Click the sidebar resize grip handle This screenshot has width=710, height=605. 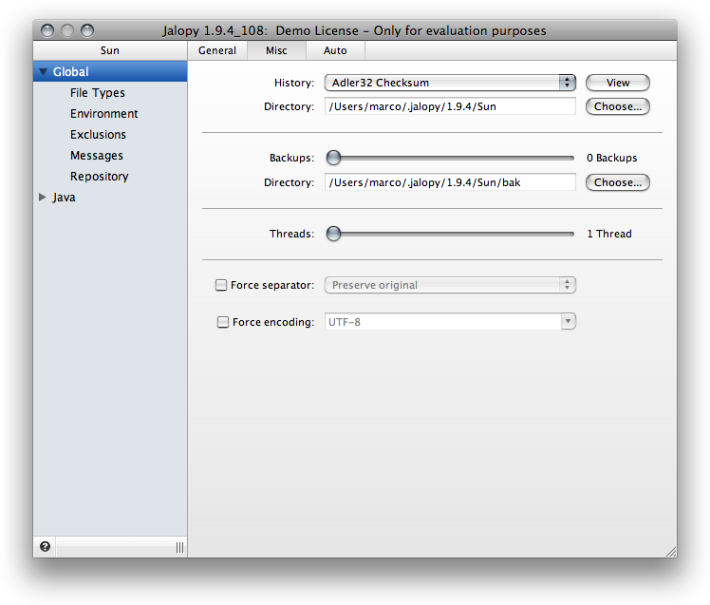(180, 547)
